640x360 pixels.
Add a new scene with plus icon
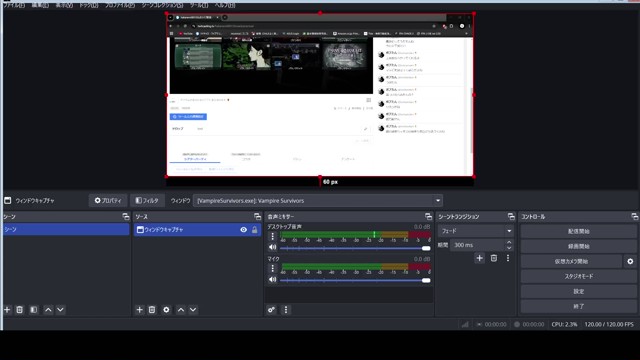[7, 310]
